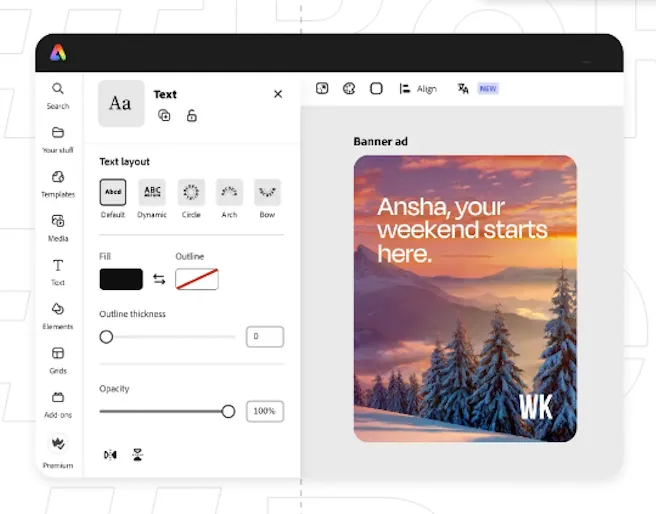
Task: Open the Your stuff folder
Action: [x=58, y=133]
